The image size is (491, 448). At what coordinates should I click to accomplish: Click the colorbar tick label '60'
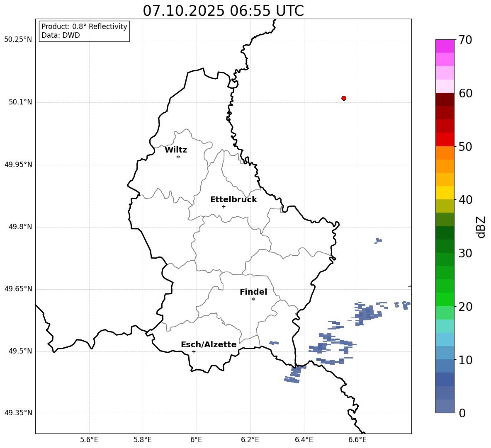(465, 93)
